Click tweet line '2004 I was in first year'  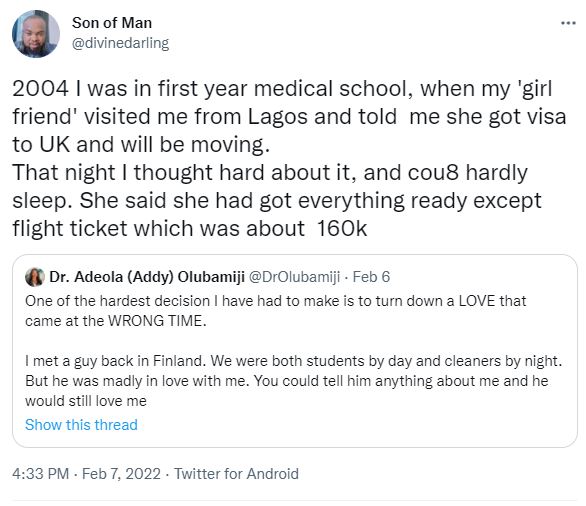[282, 89]
